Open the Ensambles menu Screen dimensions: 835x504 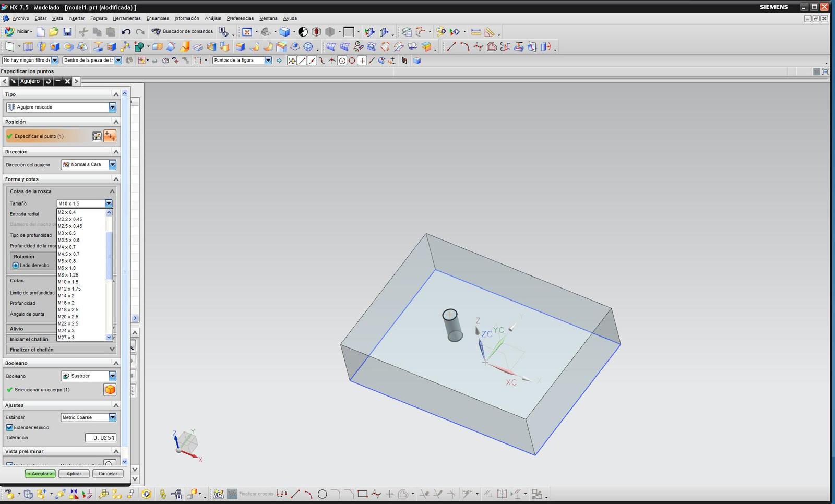click(158, 18)
